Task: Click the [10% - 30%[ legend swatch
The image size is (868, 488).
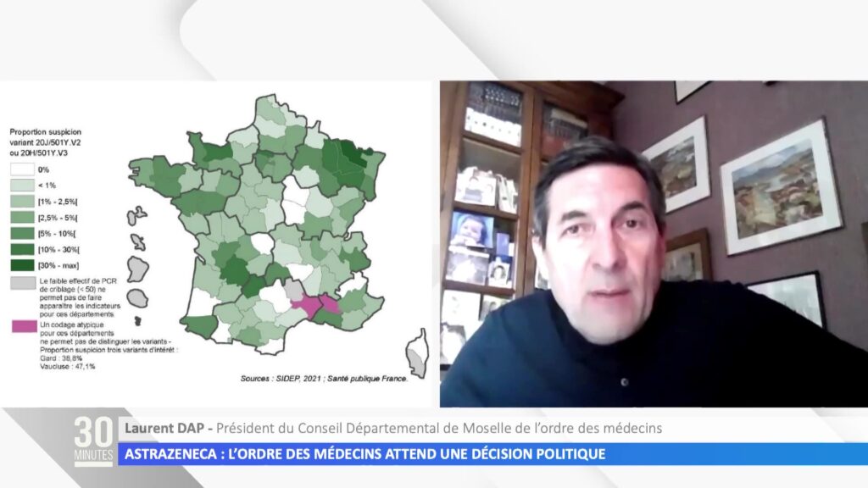Action: point(22,250)
